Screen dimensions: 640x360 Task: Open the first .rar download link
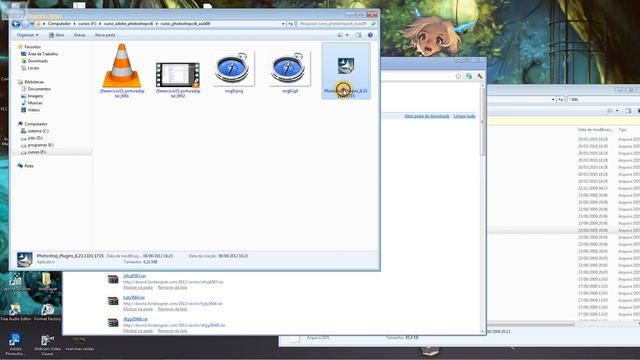(134, 276)
